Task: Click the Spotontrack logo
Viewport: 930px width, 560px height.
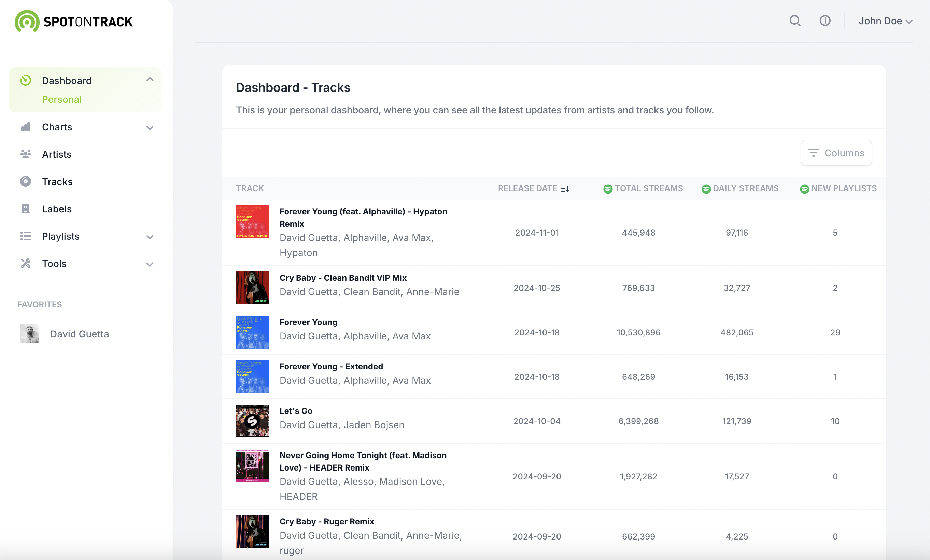Action: tap(73, 21)
